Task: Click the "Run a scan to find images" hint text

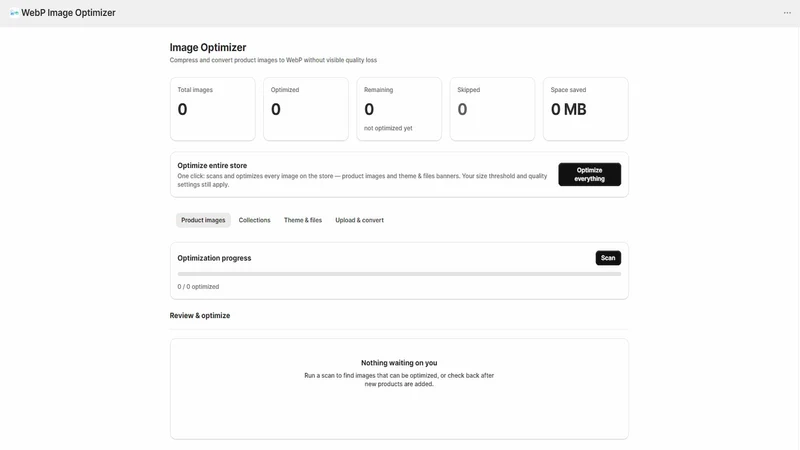Action: (399, 380)
